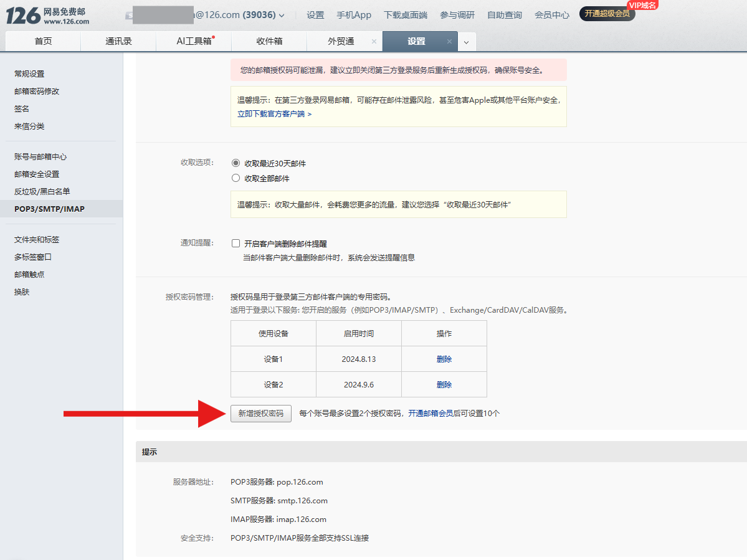The height and width of the screenshot is (560, 747).
Task: Switch to the 外贸通 tab
Action: click(341, 42)
